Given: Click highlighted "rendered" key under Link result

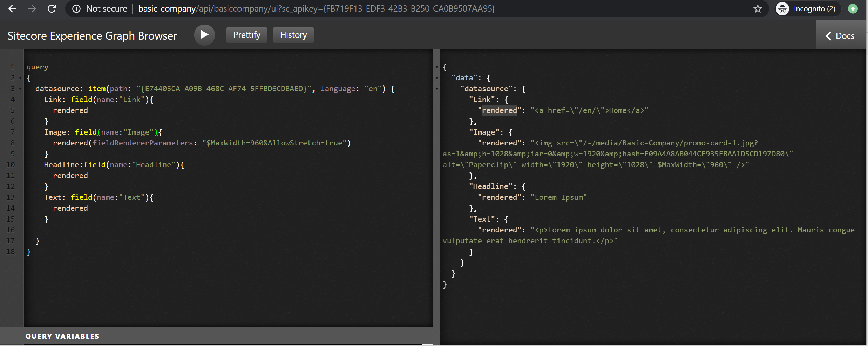Looking at the screenshot, I should (499, 110).
